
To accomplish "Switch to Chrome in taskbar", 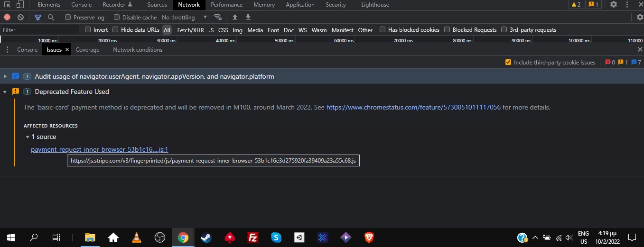I will 183,238.
